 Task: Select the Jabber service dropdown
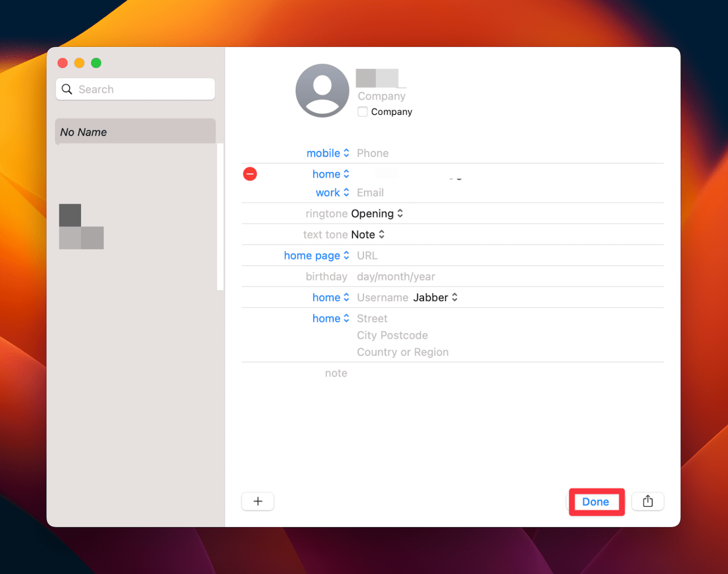pyautogui.click(x=435, y=297)
